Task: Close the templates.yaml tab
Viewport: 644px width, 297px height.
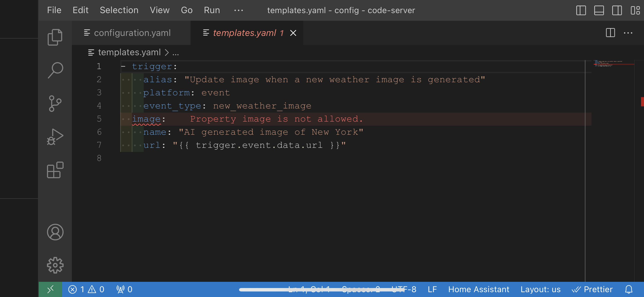Action: [293, 33]
